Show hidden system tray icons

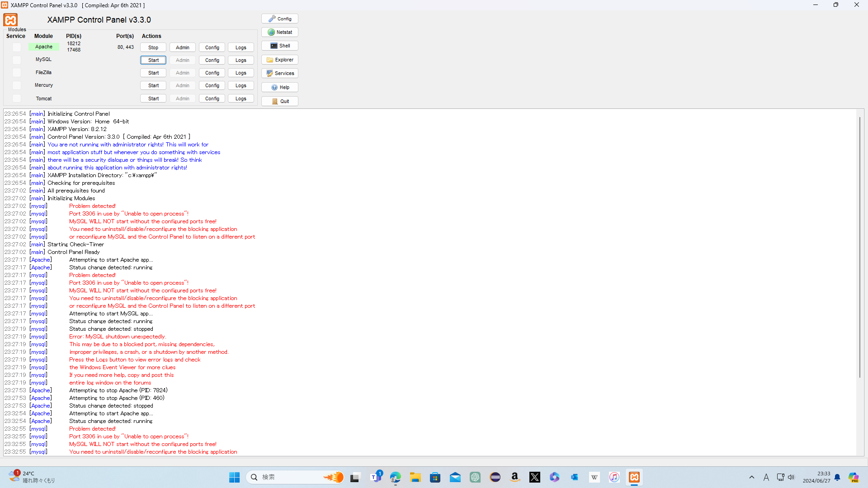(752, 477)
